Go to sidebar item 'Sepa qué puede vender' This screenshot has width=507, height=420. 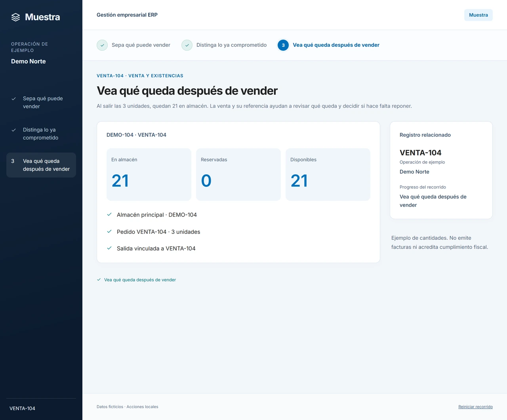(x=41, y=102)
